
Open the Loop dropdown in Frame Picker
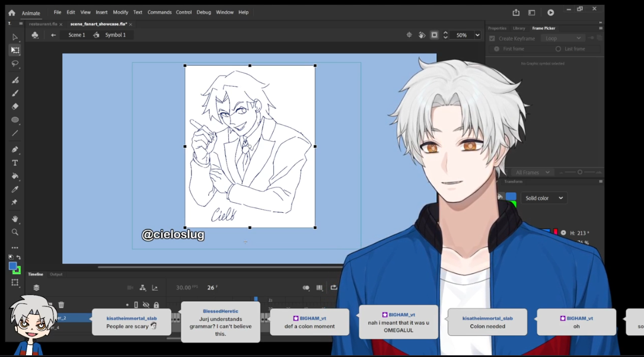pyautogui.click(x=563, y=38)
